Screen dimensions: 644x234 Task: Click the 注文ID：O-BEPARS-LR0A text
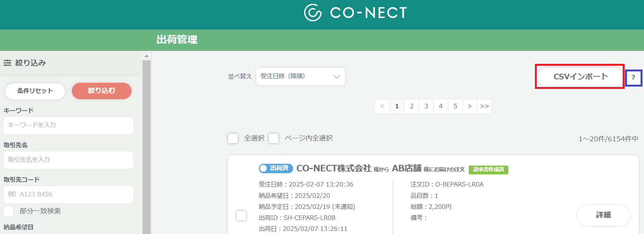(x=447, y=185)
